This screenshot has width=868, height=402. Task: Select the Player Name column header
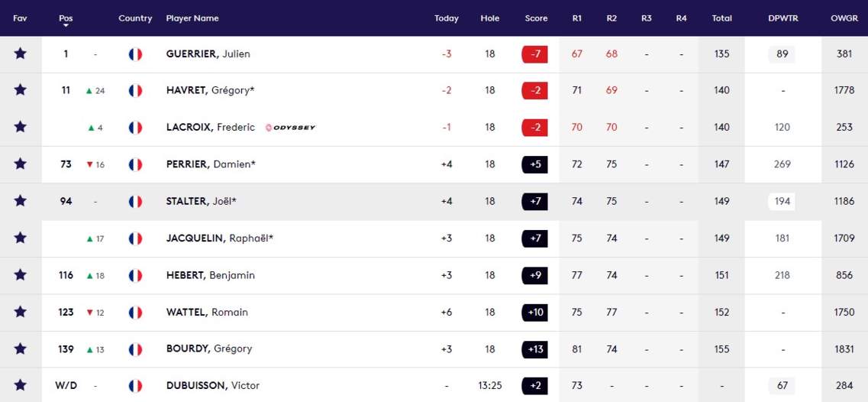(192, 18)
